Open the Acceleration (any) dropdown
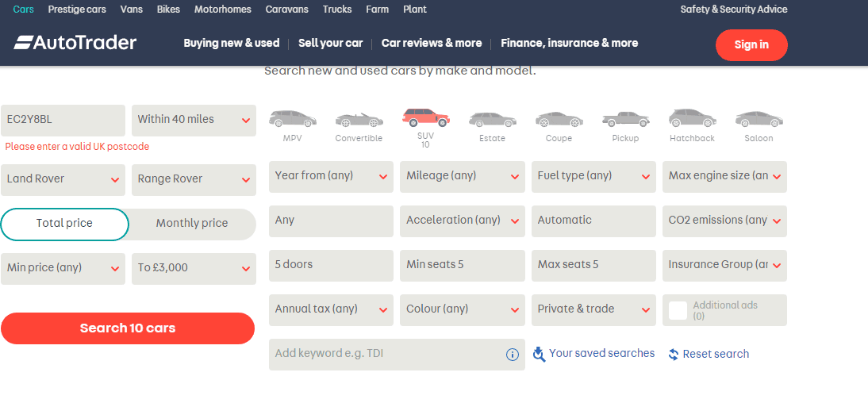 pyautogui.click(x=463, y=221)
